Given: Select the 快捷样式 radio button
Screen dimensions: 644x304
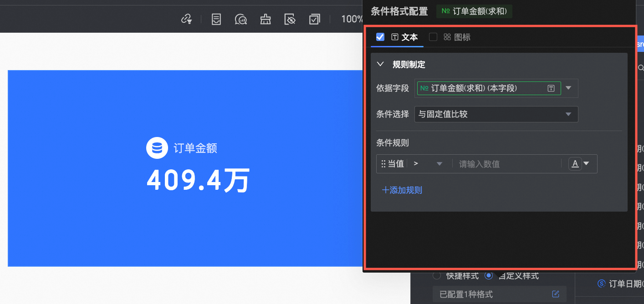Looking at the screenshot, I should click(x=437, y=276).
